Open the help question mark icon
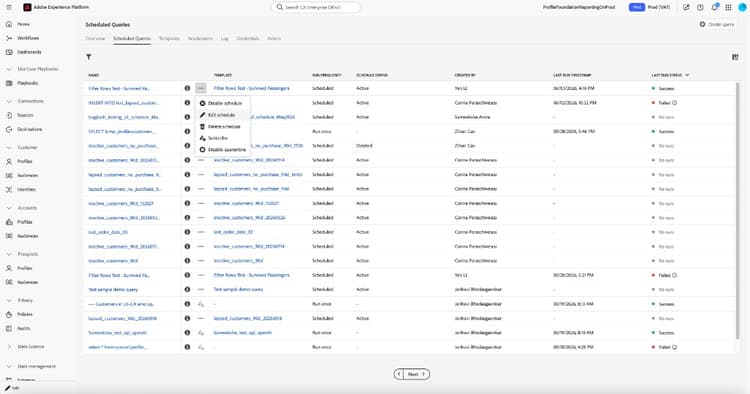The height and width of the screenshot is (394, 750). [700, 7]
